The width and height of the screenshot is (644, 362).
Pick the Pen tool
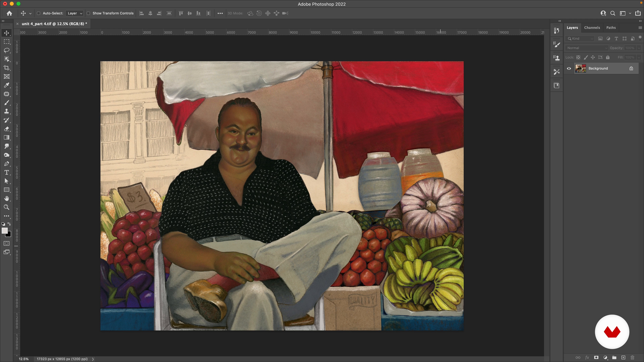pos(7,164)
